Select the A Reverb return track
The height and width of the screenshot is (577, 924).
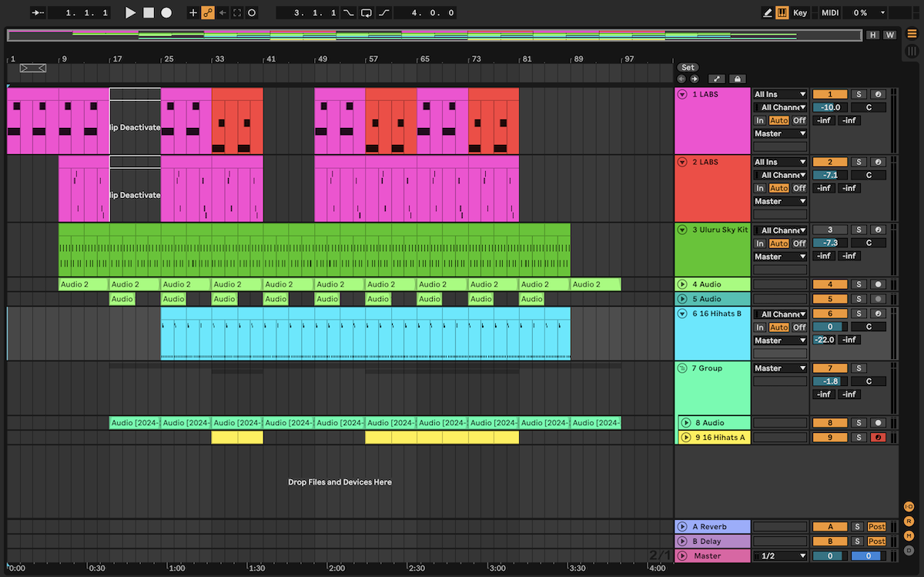coord(712,527)
